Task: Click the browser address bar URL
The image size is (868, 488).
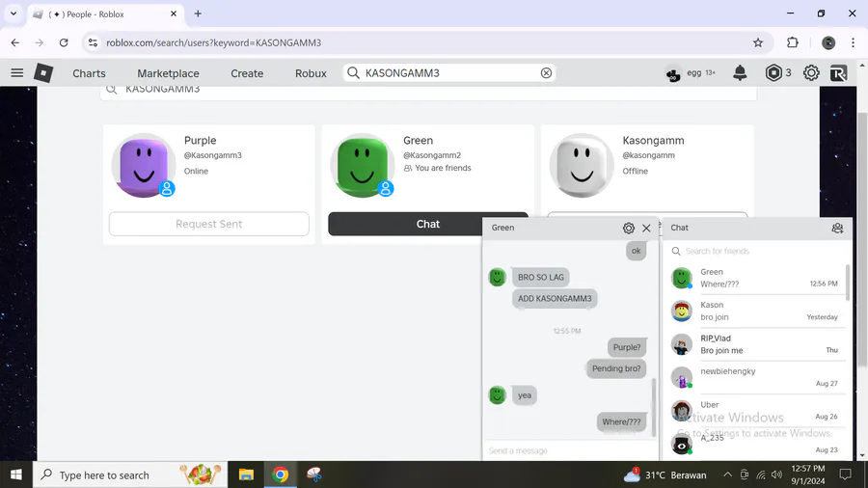Action: click(214, 42)
